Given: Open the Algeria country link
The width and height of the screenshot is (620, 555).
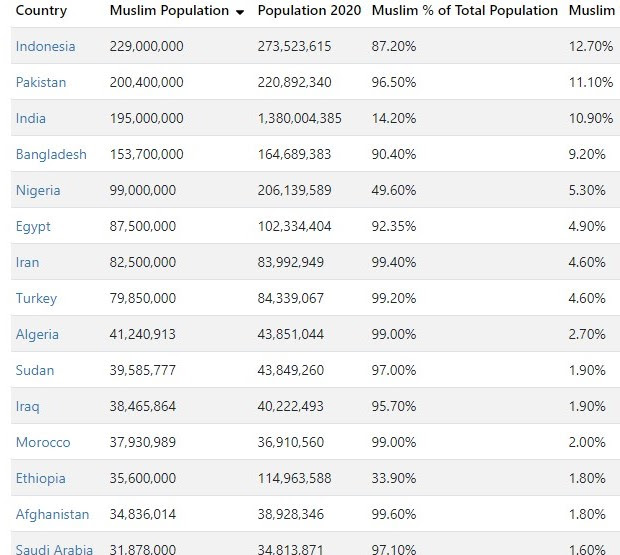Looking at the screenshot, I should [x=37, y=335].
